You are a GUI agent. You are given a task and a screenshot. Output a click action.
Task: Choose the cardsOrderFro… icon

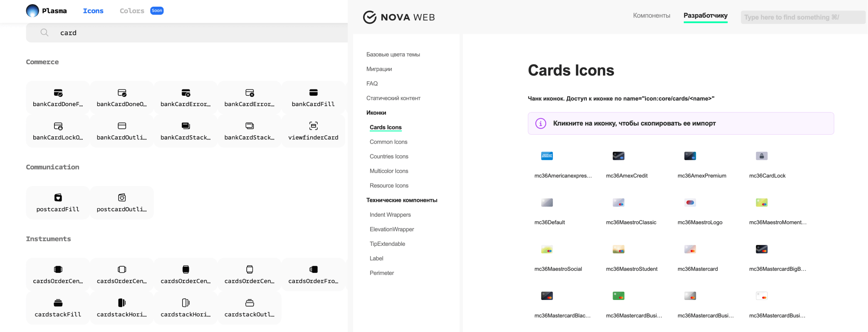313,275
